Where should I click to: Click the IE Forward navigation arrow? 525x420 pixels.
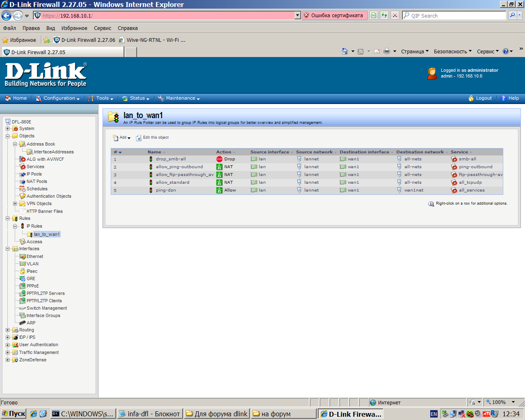coord(18,16)
